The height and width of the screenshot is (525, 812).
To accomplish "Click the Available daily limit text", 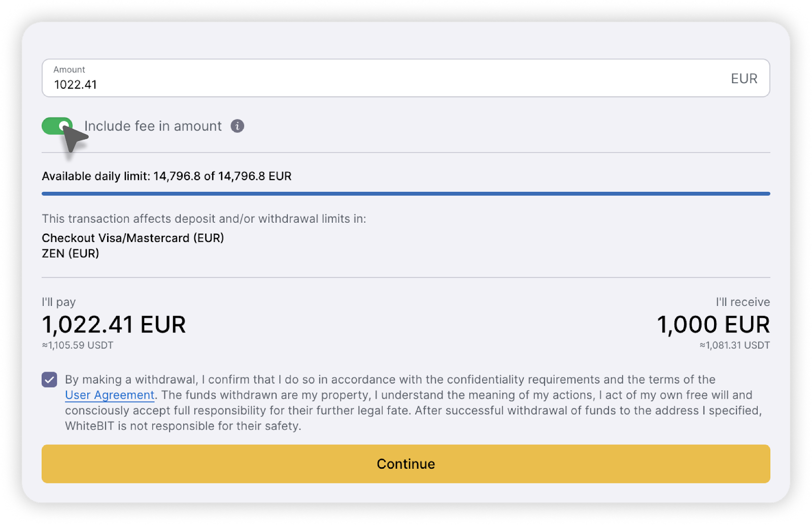I will [166, 176].
